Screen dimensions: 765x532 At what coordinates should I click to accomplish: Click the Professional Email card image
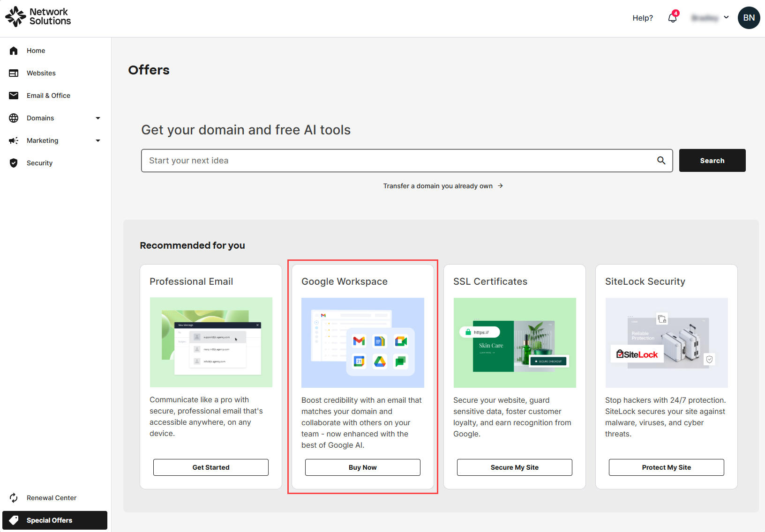tap(211, 342)
